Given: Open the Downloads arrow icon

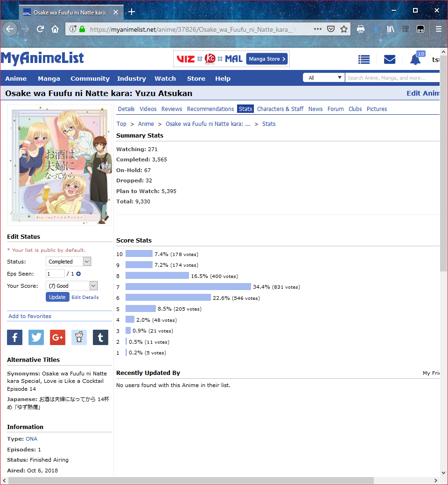Looking at the screenshot, I should pyautogui.click(x=376, y=29).
